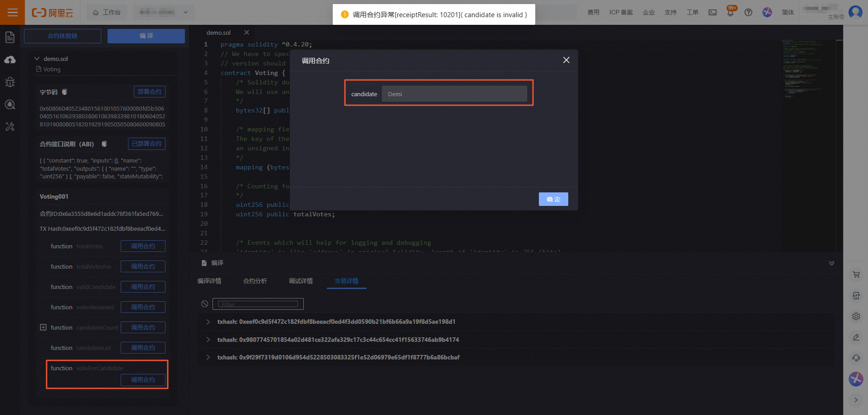Open the debug bug sidebar icon
The height and width of the screenshot is (415, 868).
pyautogui.click(x=10, y=82)
